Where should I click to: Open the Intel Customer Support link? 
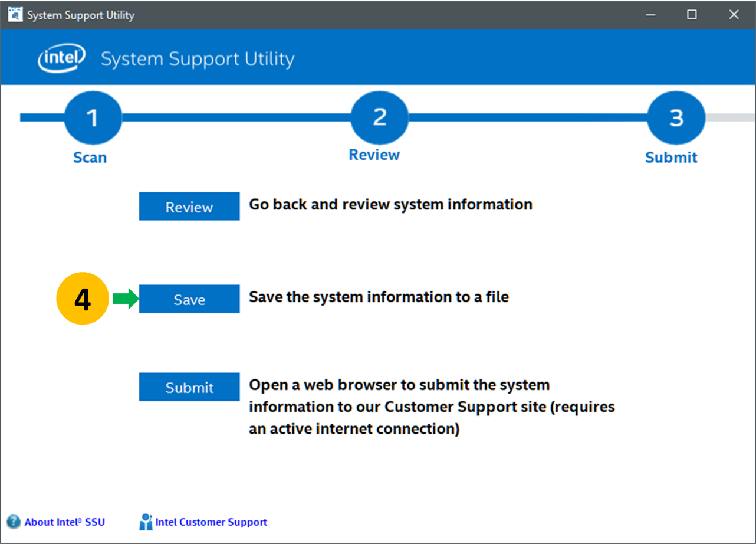click(211, 522)
